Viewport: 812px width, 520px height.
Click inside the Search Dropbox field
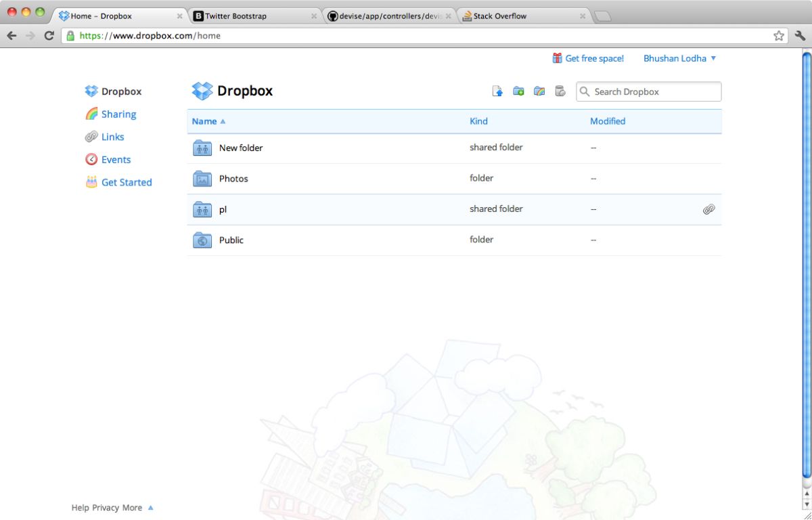pyautogui.click(x=648, y=91)
